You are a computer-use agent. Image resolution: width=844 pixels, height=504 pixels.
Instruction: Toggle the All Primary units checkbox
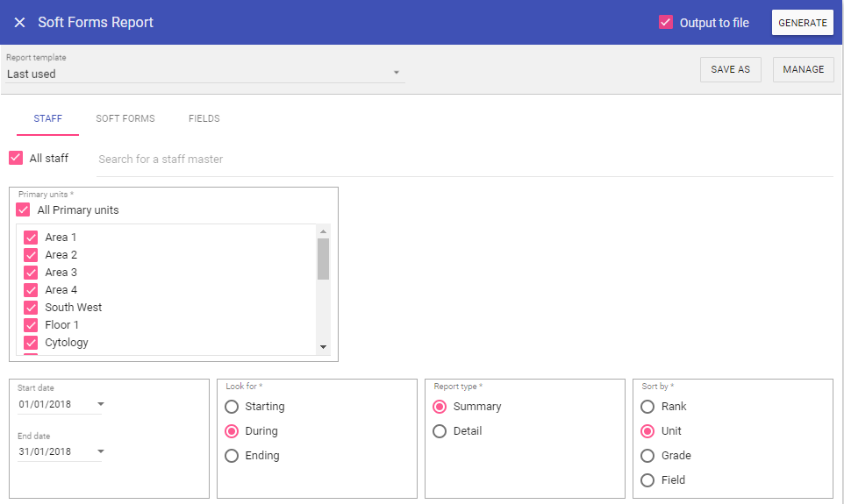click(x=24, y=210)
